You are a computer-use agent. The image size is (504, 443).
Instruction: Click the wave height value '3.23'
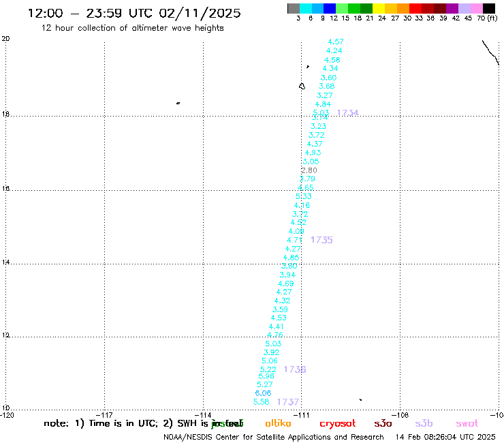(319, 127)
